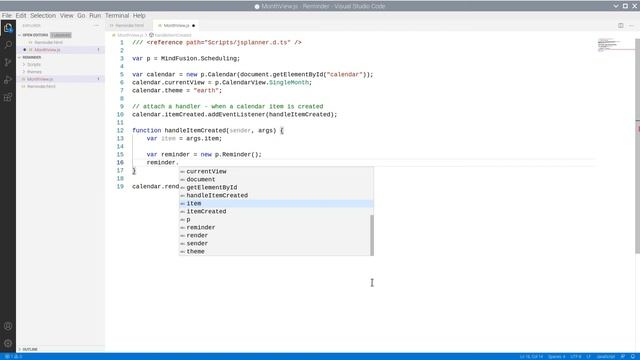Choose highlighted item suggestion
Viewport: 640px width, 360px height.
276,203
